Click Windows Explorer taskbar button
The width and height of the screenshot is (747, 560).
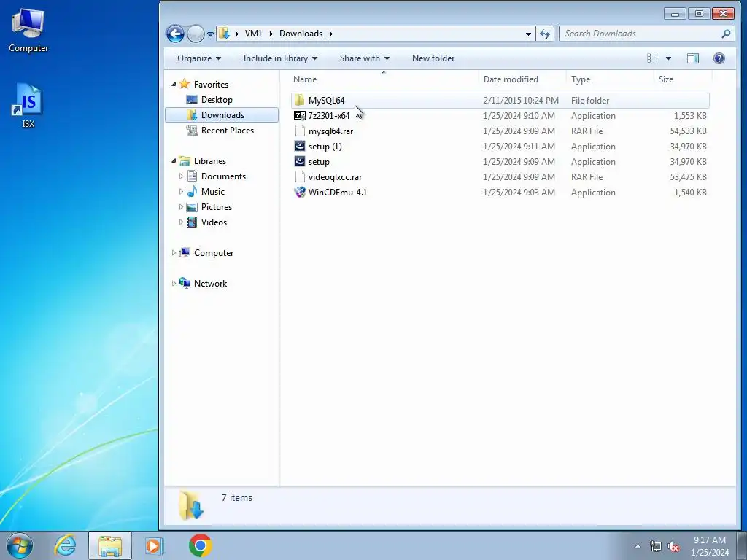(110, 545)
